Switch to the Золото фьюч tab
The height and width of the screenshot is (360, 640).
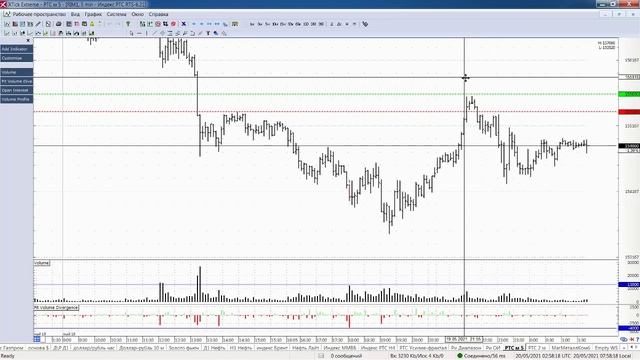click(x=184, y=348)
